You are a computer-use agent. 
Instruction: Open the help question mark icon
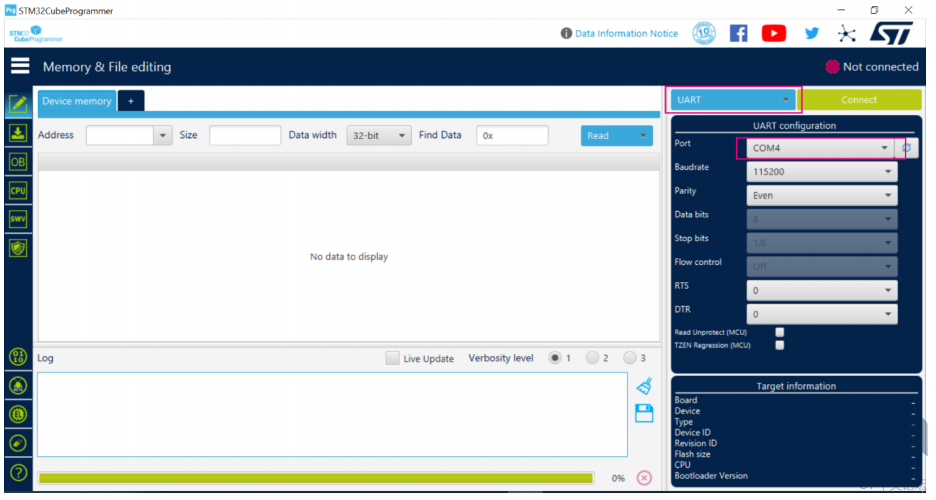coord(19,473)
